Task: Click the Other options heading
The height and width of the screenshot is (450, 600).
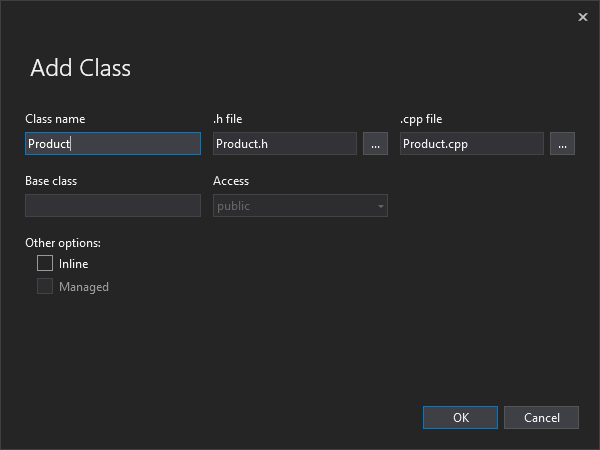Action: (63, 243)
